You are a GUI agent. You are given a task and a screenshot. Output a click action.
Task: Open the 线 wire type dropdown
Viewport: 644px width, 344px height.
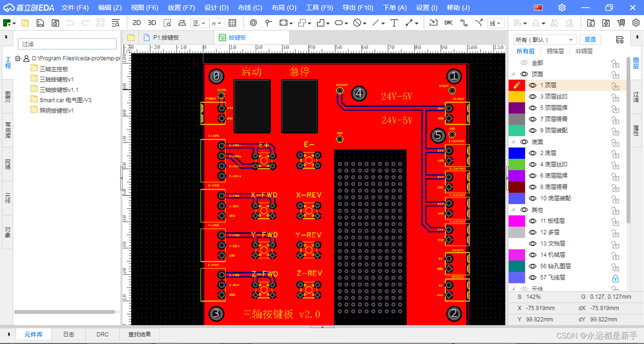tap(496, 23)
